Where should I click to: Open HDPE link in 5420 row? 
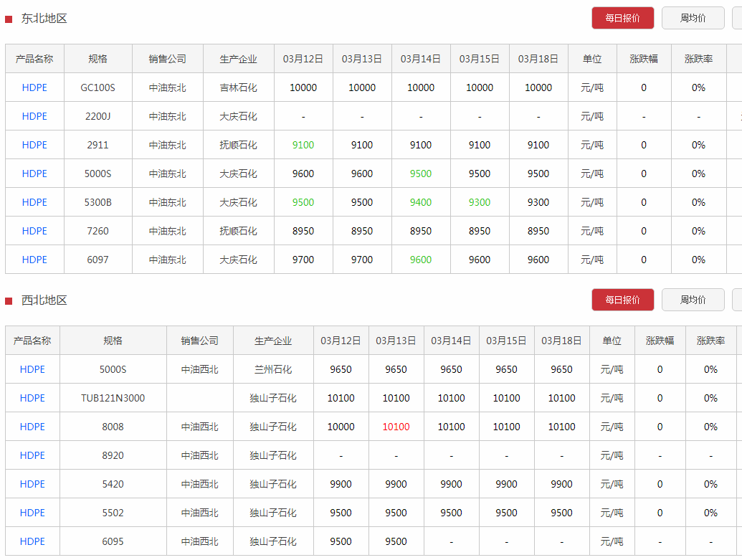[32, 484]
